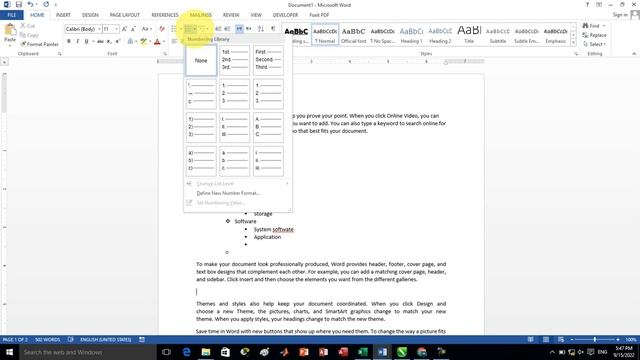Open the Font name dropdown (Calibri)

pos(99,29)
